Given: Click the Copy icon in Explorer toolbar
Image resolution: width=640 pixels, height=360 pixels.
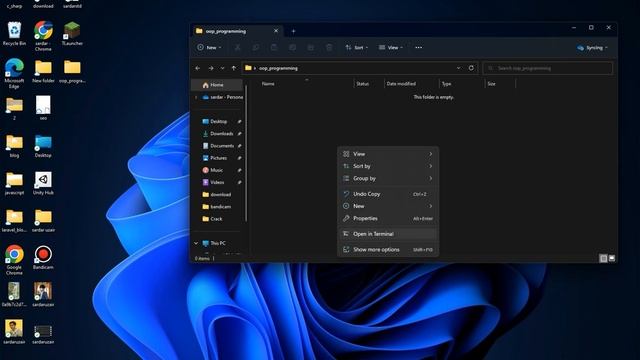Looking at the screenshot, I should click(x=256, y=48).
